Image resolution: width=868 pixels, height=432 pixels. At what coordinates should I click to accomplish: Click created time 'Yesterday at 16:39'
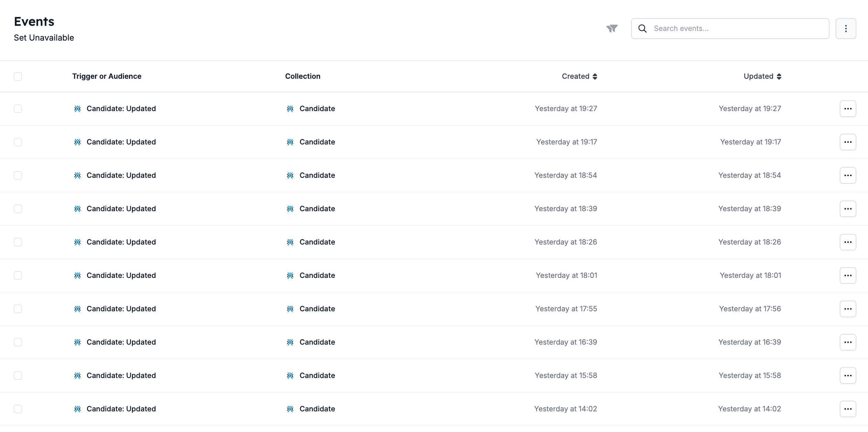tap(565, 342)
